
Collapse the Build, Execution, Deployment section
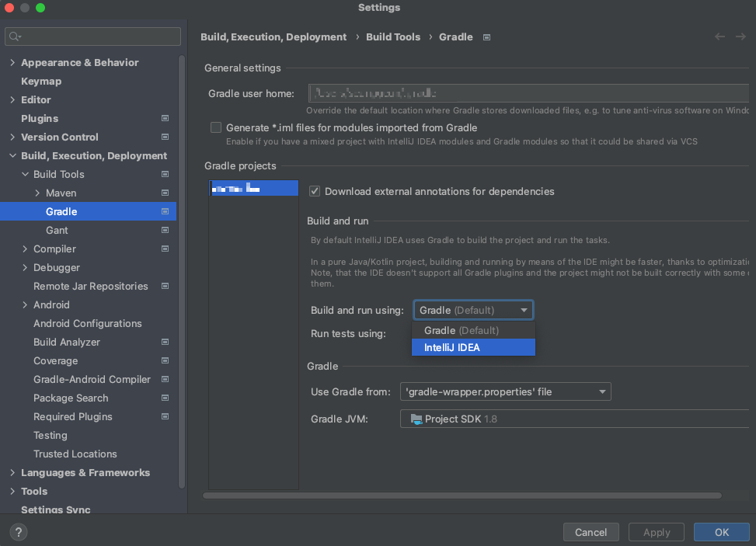(x=12, y=155)
